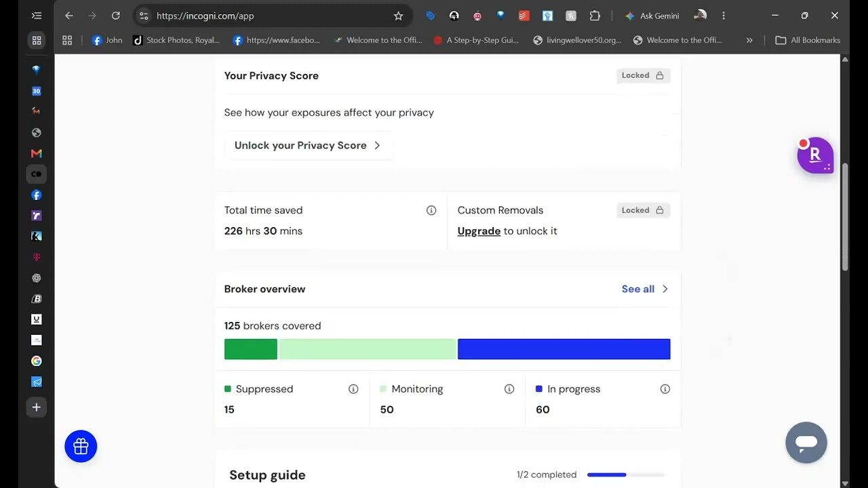Open the Todoist extension icon
Screen dimensions: 868x488
(x=524, y=16)
